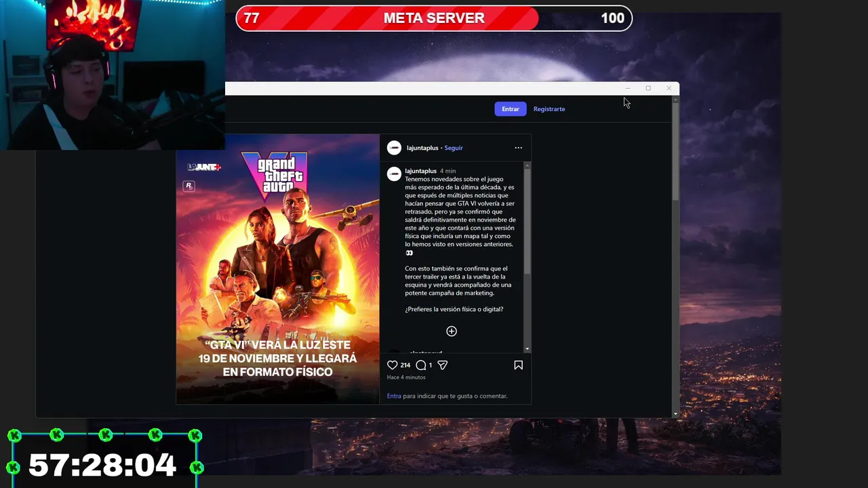868x488 pixels.
Task: Follow the account via Seguir link
Action: [x=453, y=148]
